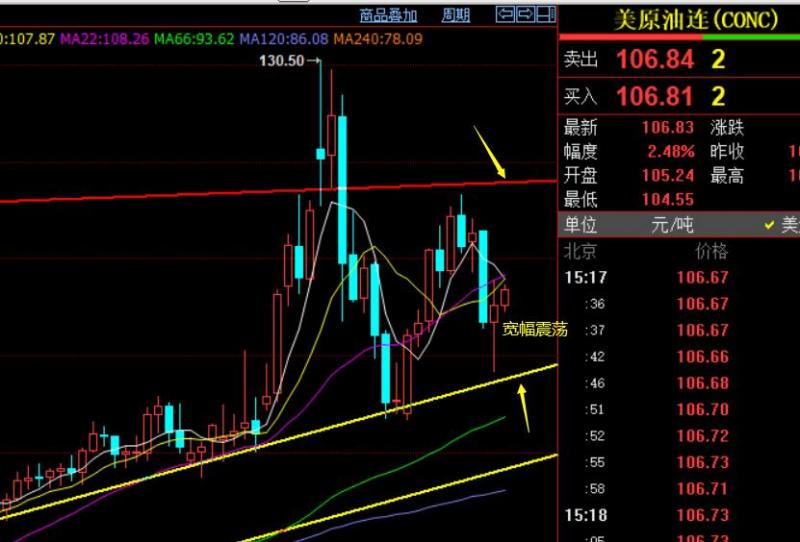
Task: Click the MA22:108.26 indicator label
Action: [105, 39]
